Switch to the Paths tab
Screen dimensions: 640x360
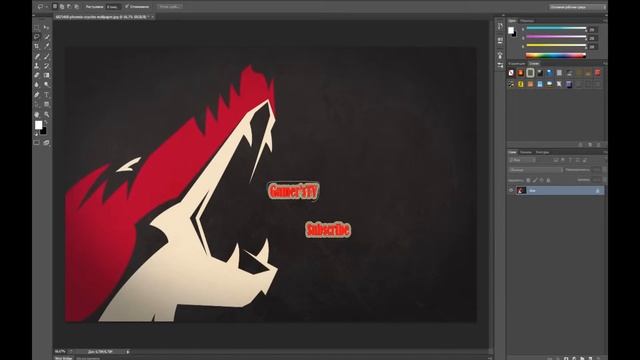tap(542, 152)
